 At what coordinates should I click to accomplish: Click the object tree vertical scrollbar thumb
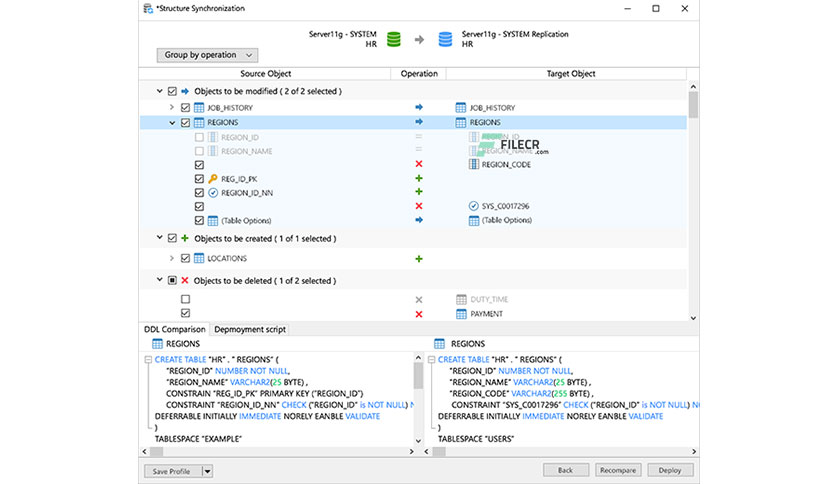[x=693, y=104]
